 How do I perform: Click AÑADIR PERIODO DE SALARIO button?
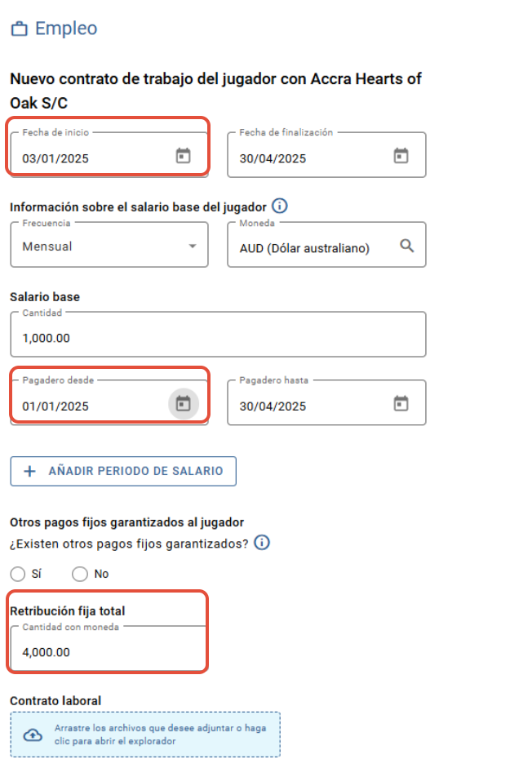[123, 471]
